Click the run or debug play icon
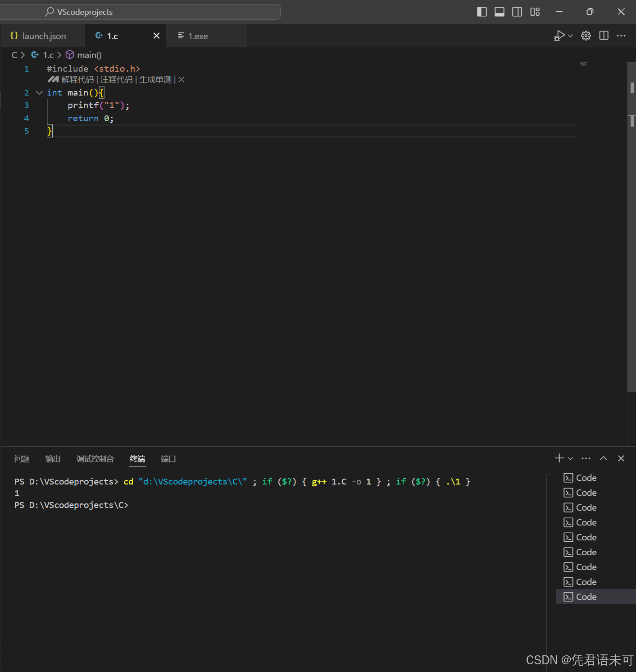The image size is (636, 672). coord(559,36)
